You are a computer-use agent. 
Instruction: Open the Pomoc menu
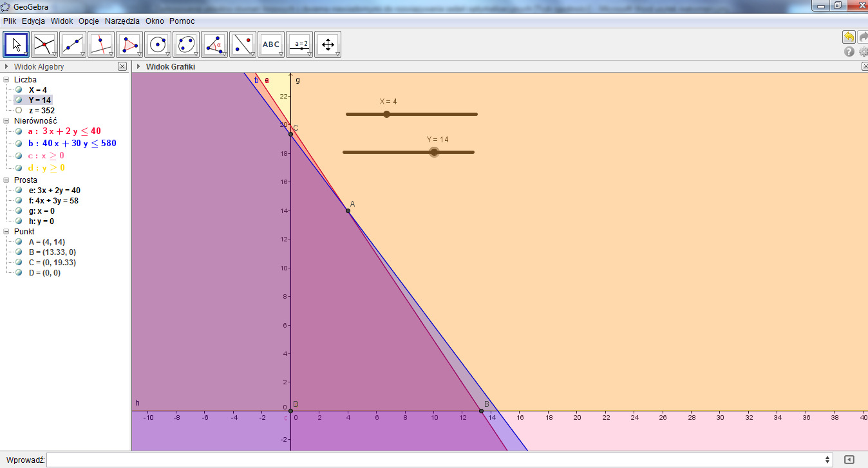(182, 21)
